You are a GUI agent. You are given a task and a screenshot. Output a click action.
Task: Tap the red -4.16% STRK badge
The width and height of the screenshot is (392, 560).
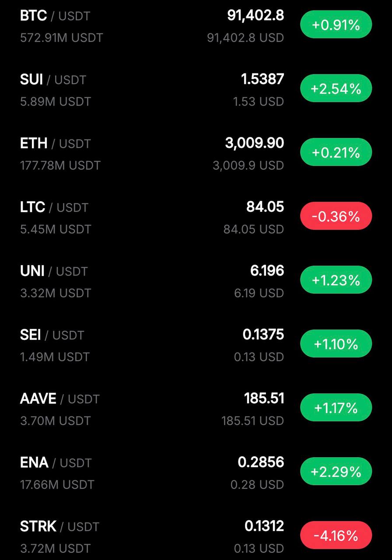click(336, 536)
